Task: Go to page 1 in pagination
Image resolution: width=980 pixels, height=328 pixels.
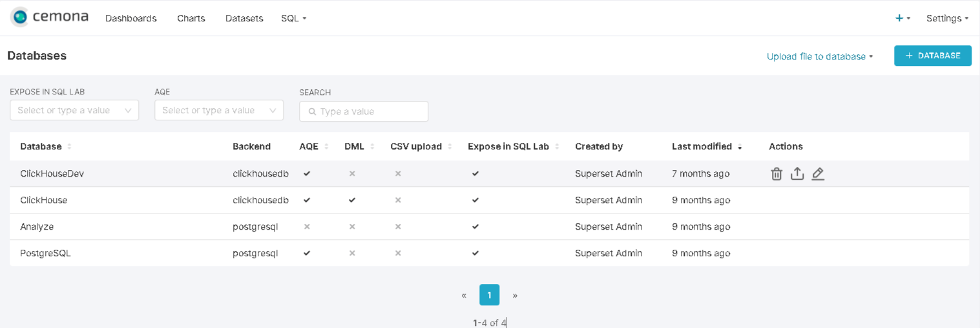Action: [x=489, y=295]
